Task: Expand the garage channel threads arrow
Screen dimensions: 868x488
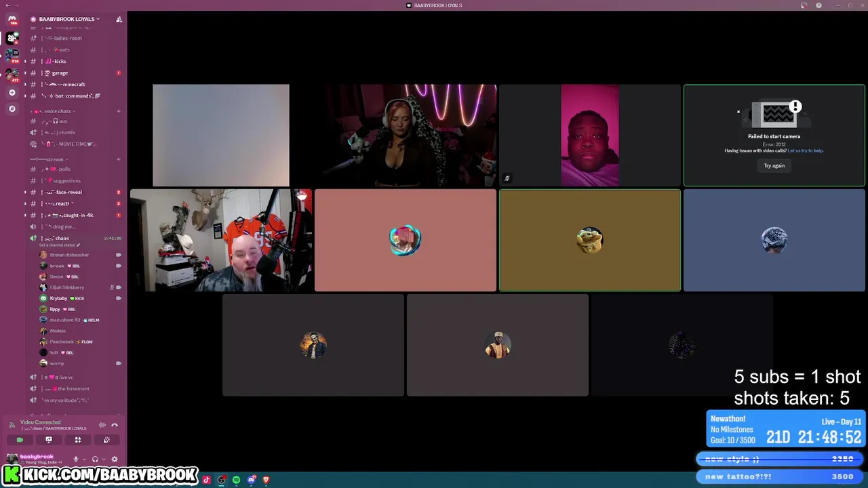Action: [x=25, y=73]
